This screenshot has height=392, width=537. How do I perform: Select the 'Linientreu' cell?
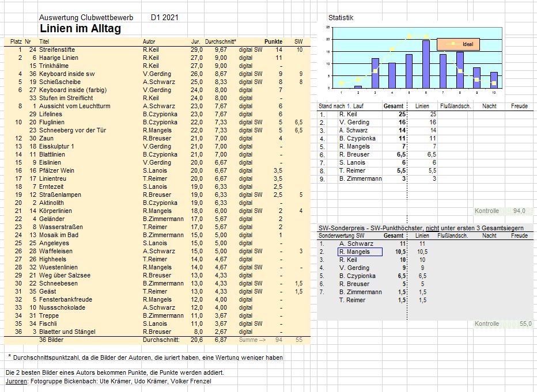click(53, 178)
